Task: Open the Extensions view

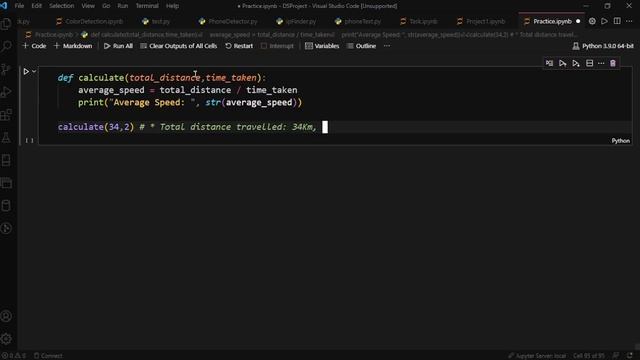Action: [6, 115]
